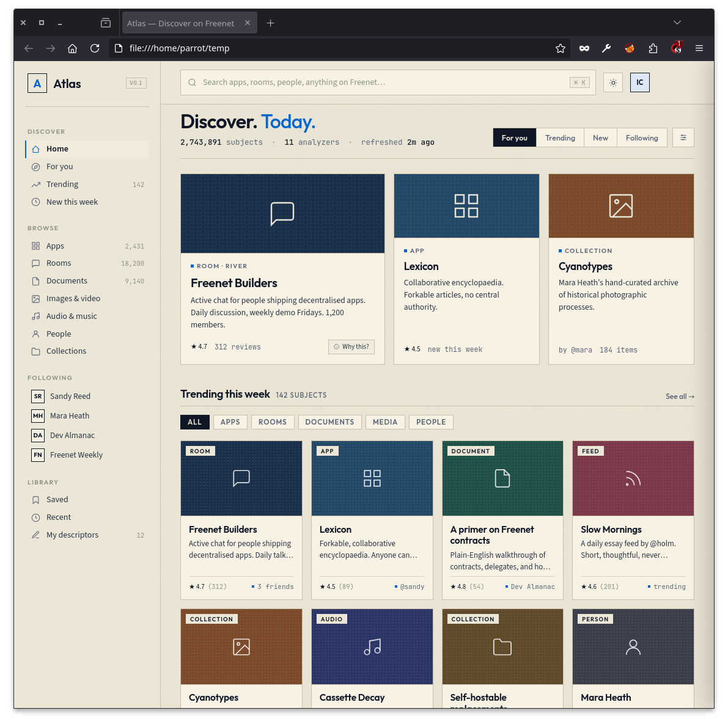
Task: Open My descriptors item
Action: (87, 535)
